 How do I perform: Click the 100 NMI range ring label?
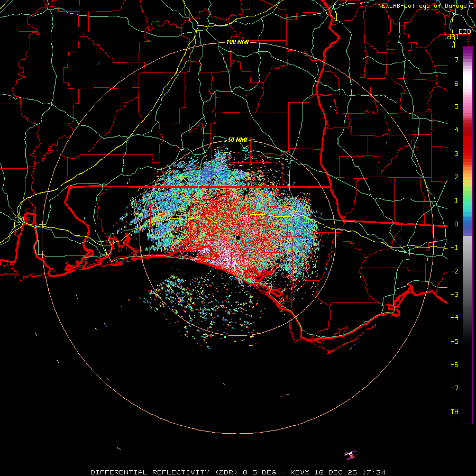[237, 42]
